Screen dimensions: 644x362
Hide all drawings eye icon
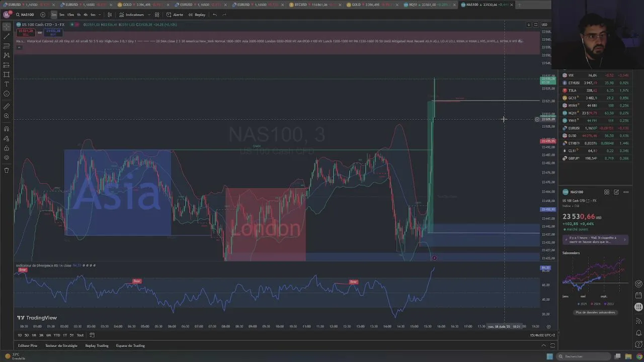tap(7, 158)
